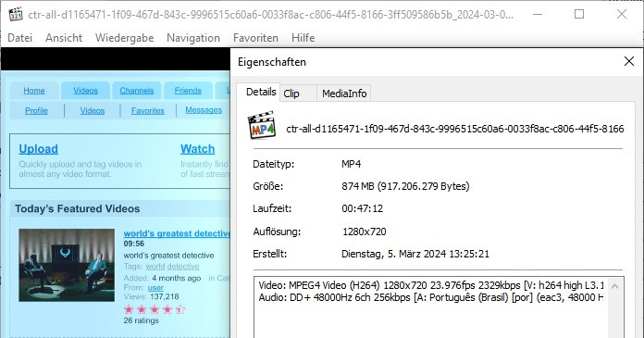Switch to the MediaInfo tab

click(344, 94)
